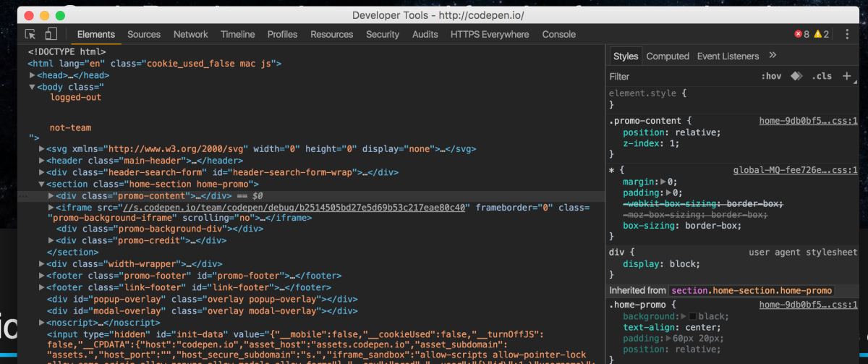This screenshot has height=364, width=868.
Task: Click the yellow warning count indicator
Action: pos(821,34)
